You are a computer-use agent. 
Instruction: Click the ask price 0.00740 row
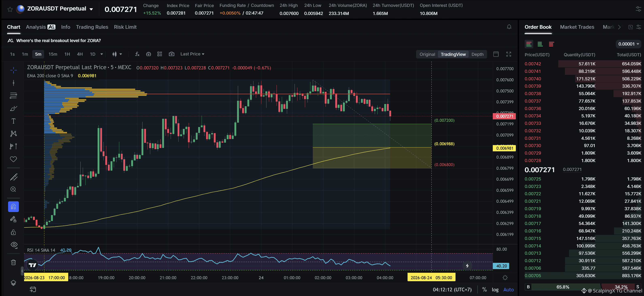click(583, 79)
